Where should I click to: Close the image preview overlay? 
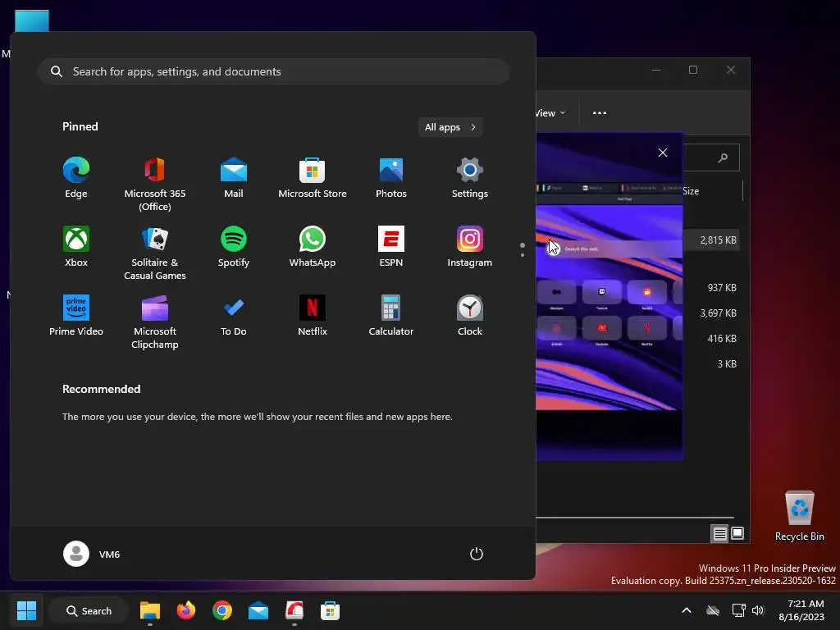663,153
